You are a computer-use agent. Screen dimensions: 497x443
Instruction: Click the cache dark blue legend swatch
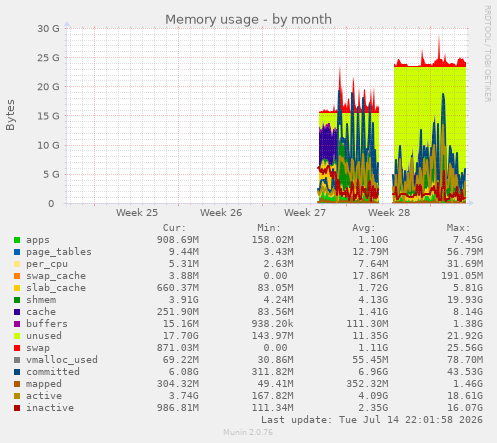coord(17,312)
